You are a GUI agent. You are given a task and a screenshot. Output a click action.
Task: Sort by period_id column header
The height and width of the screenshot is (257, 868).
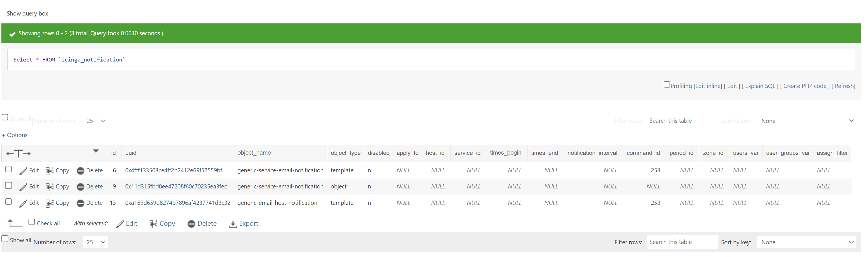(x=681, y=153)
